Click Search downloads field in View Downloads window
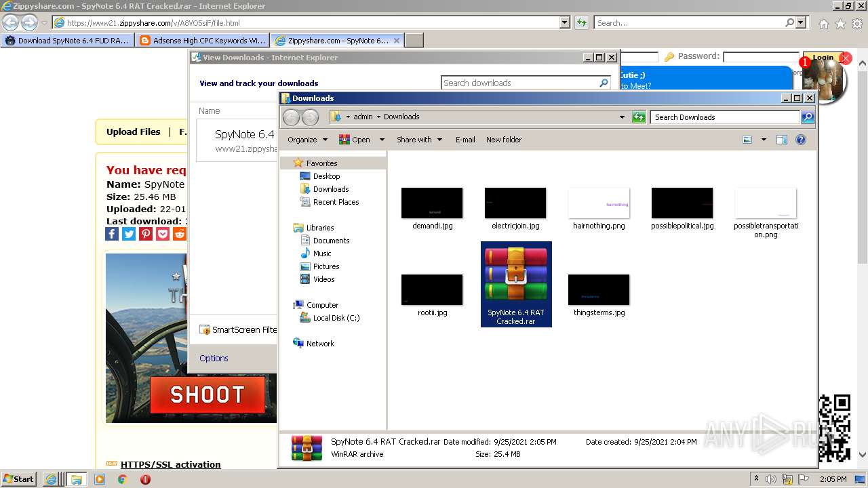 519,83
